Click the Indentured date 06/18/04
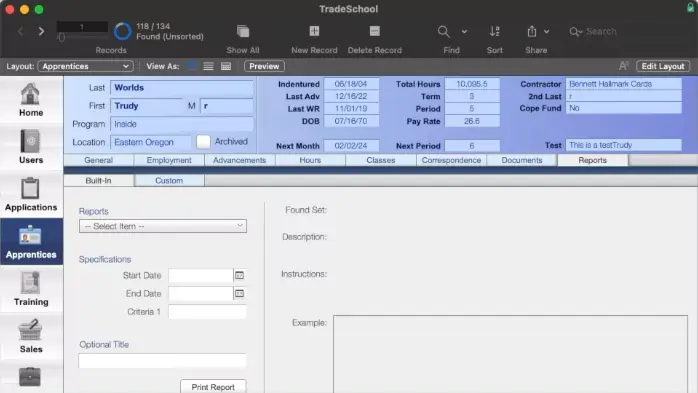The height and width of the screenshot is (393, 698). (351, 84)
